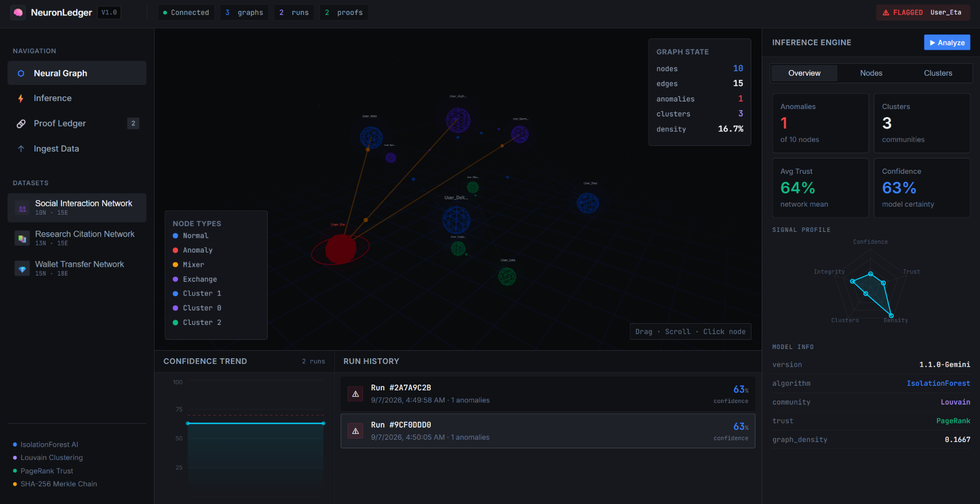Open run #2A7A9C2B in run history
This screenshot has width=980, height=504.
coord(548,394)
